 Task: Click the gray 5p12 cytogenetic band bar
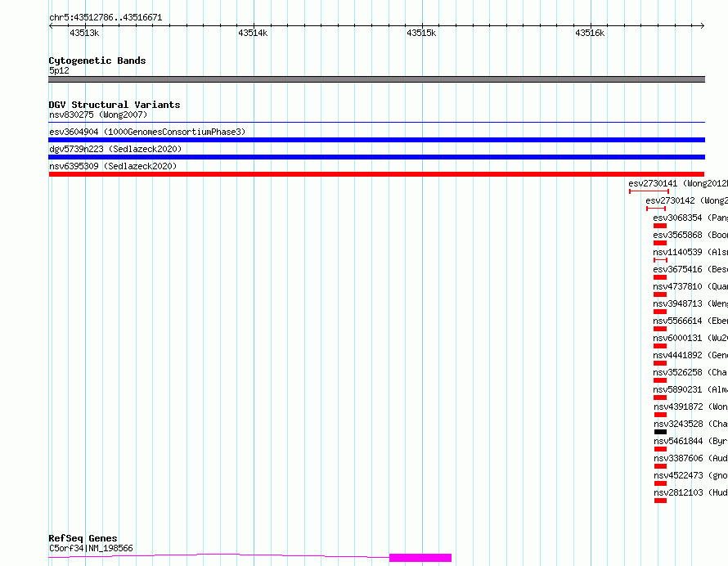point(376,79)
